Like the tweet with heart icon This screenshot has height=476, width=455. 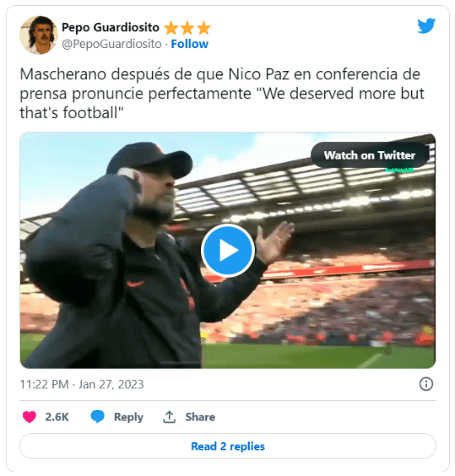[x=30, y=416]
